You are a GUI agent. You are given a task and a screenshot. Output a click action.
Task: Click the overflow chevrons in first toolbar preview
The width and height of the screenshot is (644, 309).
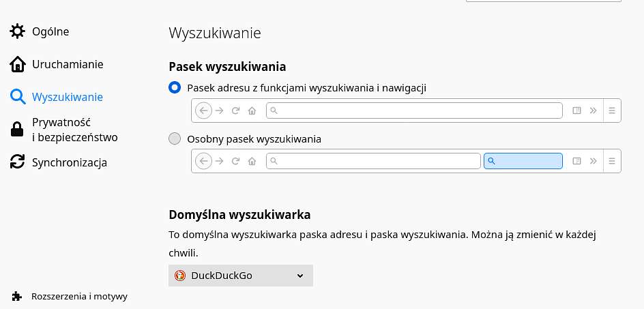pos(593,111)
